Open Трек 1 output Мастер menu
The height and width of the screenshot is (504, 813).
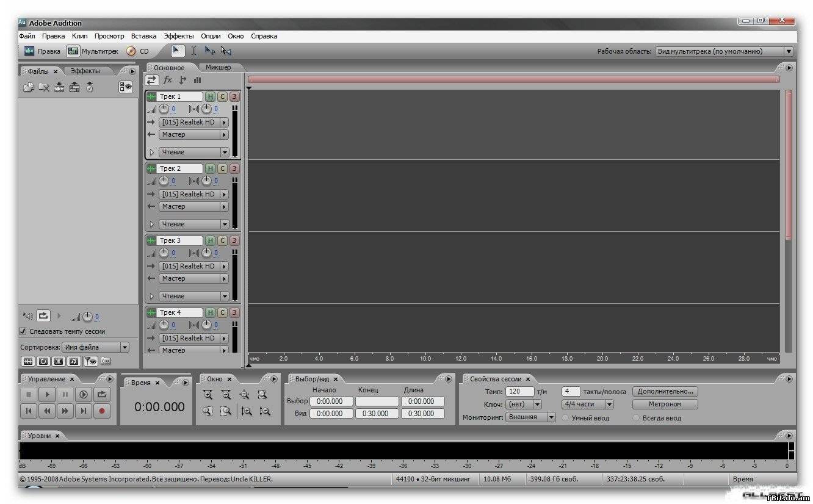pos(193,134)
